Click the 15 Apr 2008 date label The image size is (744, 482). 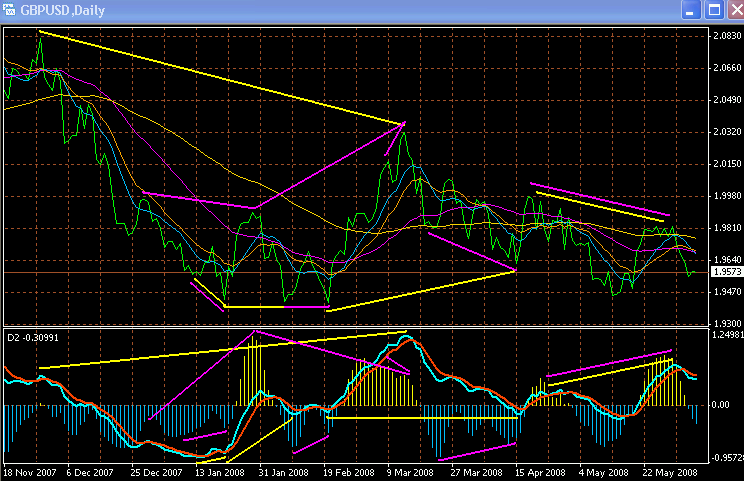click(x=540, y=473)
